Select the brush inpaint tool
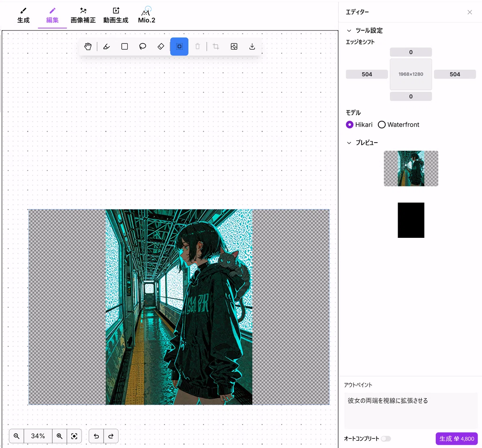482x448 pixels. tap(106, 47)
